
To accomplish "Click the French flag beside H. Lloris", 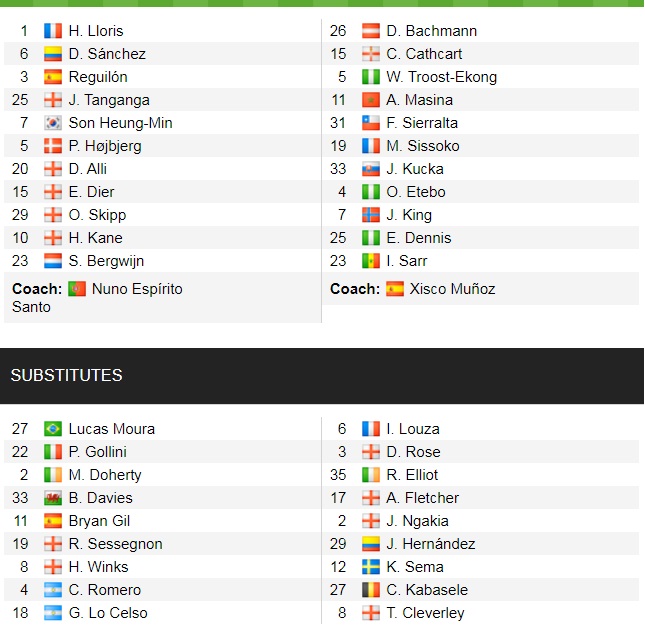I will tap(53, 31).
